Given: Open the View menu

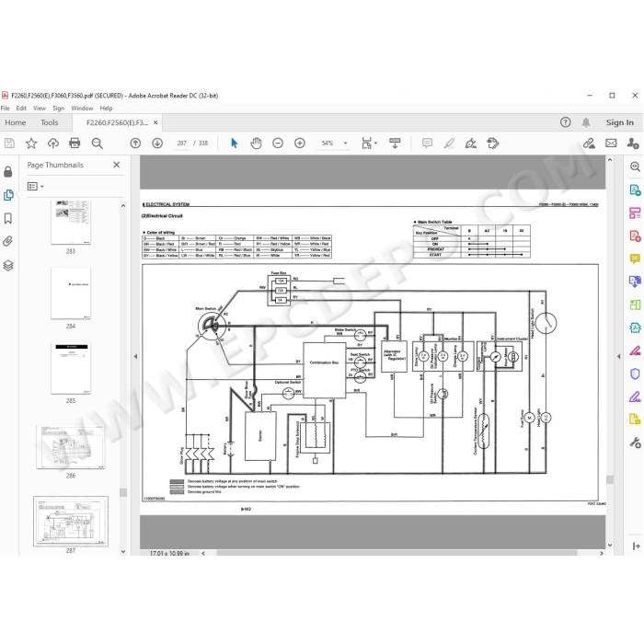Looking at the screenshot, I should click(40, 109).
